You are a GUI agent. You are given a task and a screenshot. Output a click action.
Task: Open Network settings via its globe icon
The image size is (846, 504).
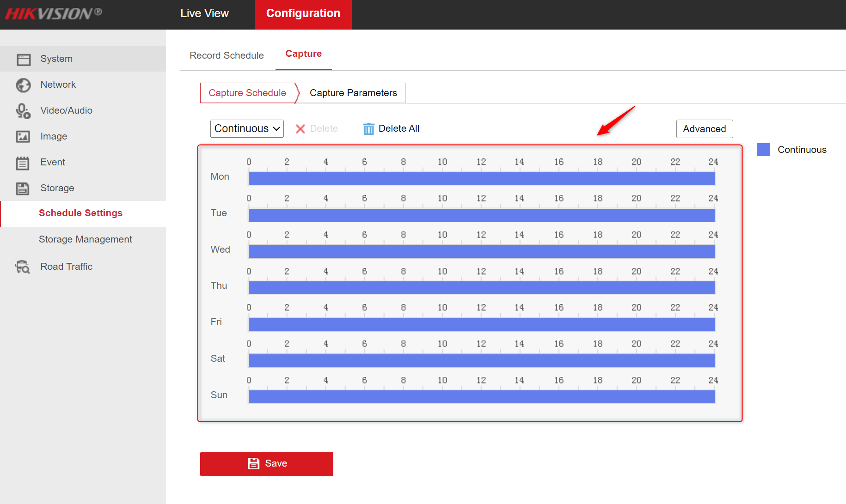23,85
